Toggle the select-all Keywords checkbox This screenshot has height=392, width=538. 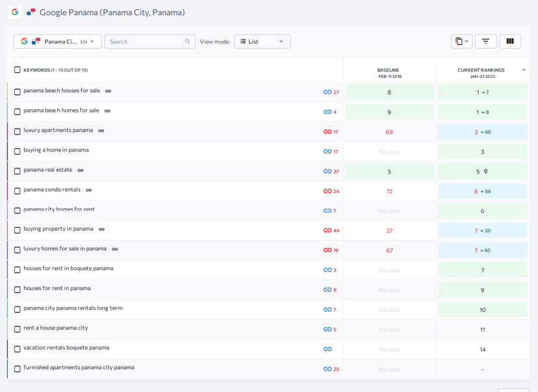pos(17,70)
